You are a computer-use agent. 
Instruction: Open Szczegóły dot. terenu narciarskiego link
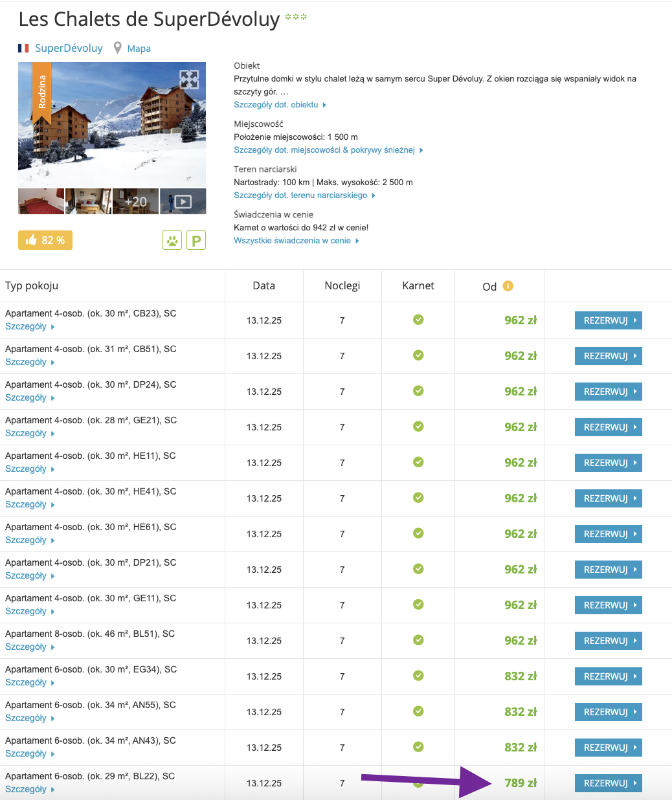(x=304, y=195)
